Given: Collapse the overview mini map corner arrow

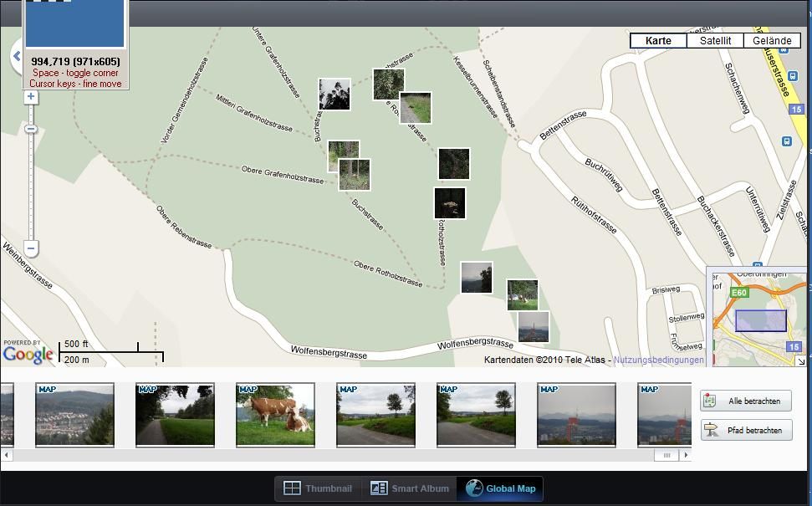Looking at the screenshot, I should click(800, 361).
